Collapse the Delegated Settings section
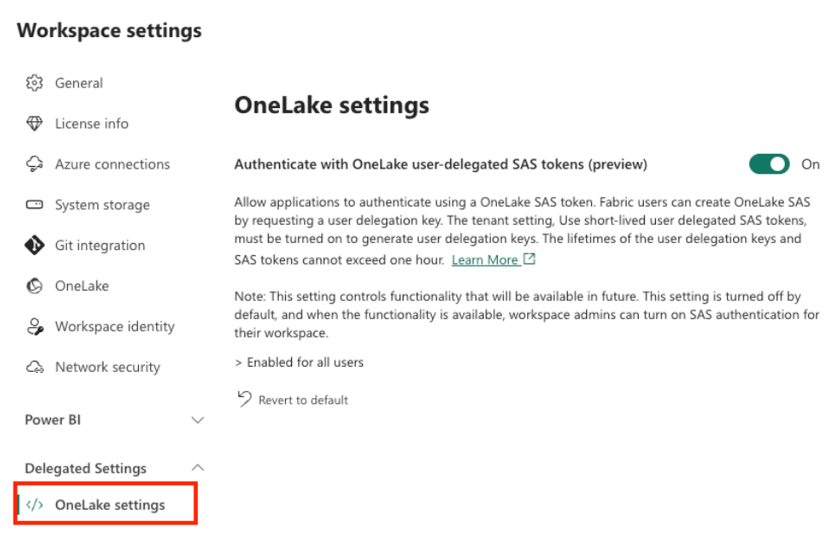Viewport: 828px width, 534px height. (x=197, y=468)
